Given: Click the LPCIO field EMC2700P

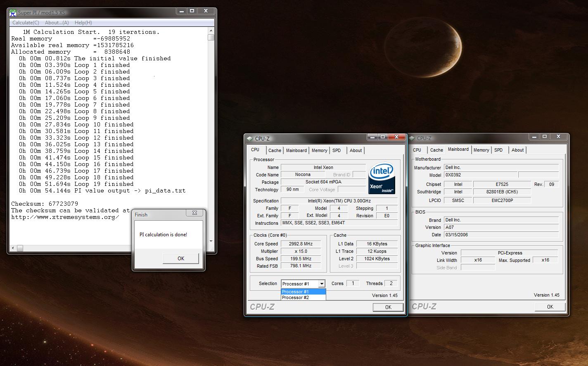Looking at the screenshot, I should pyautogui.click(x=502, y=200).
